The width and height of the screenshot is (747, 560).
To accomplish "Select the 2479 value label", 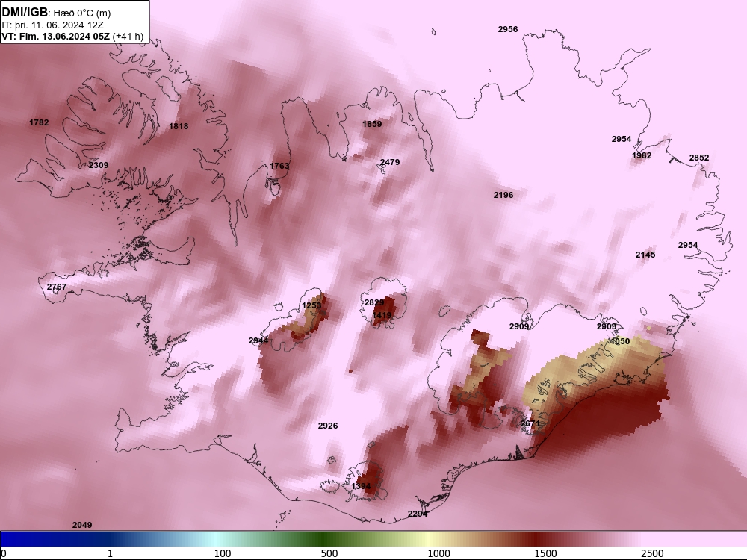I will (x=390, y=162).
